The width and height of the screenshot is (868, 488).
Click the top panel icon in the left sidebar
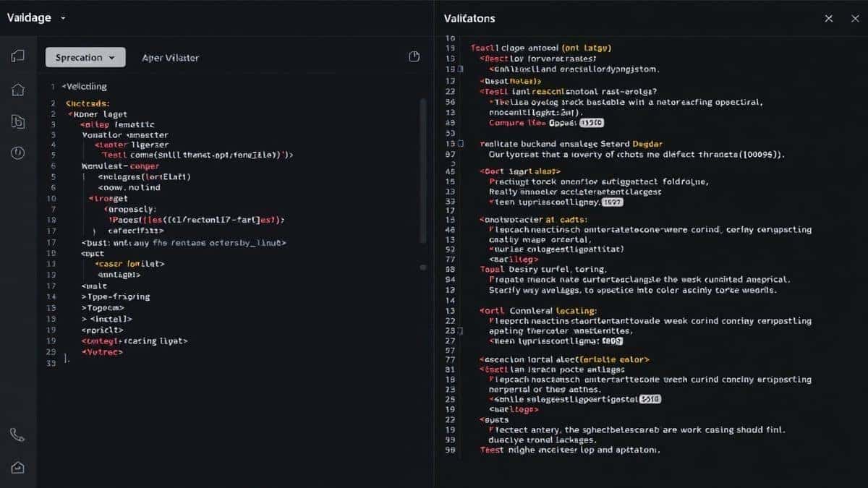click(18, 56)
